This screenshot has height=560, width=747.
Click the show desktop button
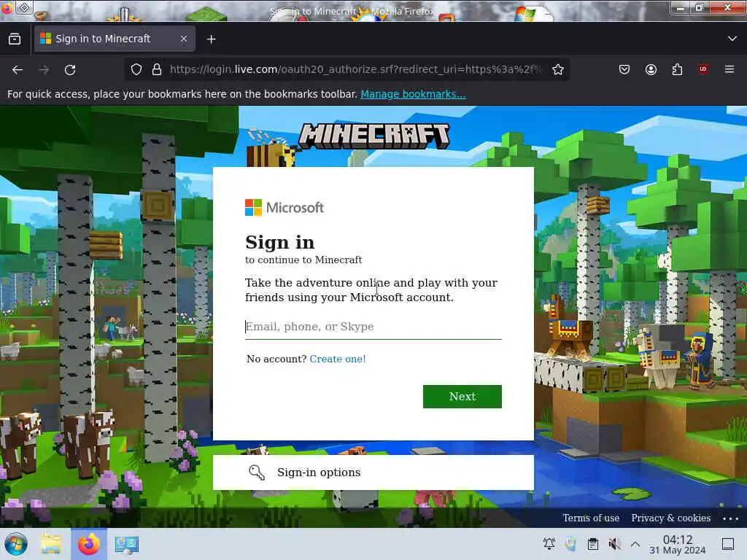coord(728,544)
